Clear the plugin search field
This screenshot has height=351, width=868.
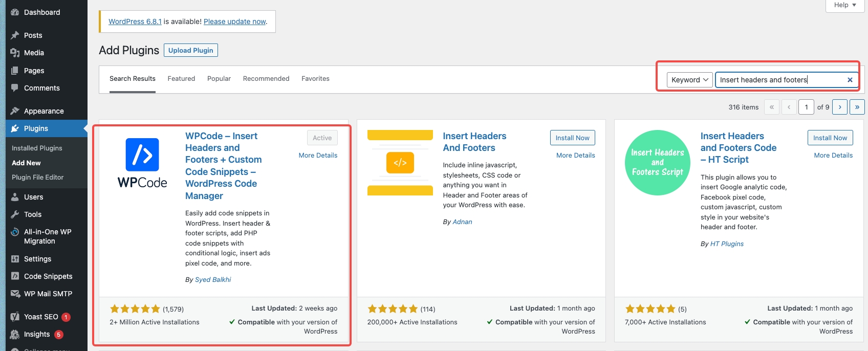coord(850,80)
